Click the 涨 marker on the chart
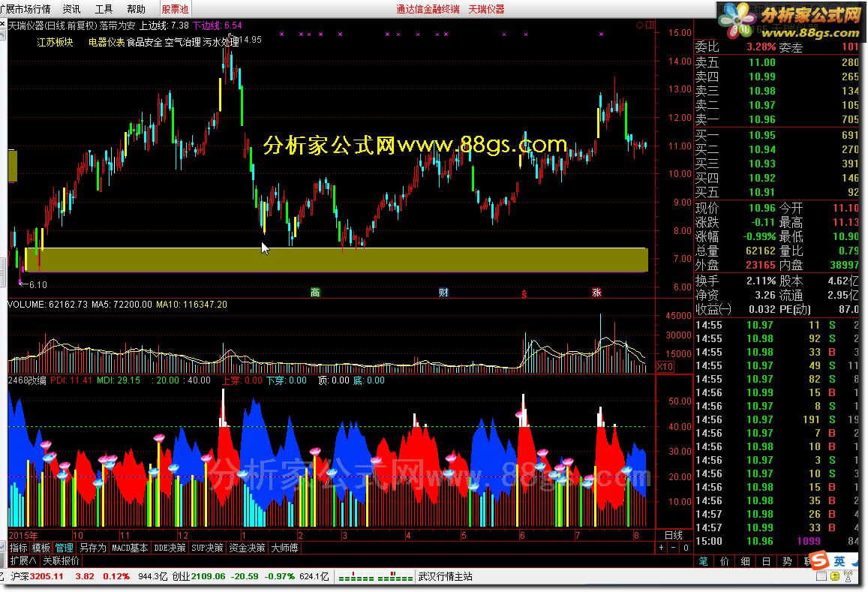Image resolution: width=868 pixels, height=592 pixels. pyautogui.click(x=596, y=293)
